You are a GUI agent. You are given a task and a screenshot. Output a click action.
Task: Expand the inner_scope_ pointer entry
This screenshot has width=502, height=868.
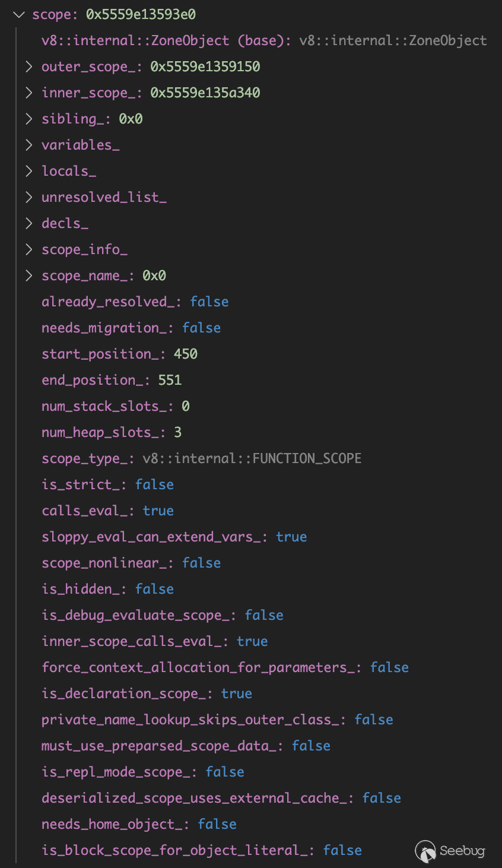[x=28, y=93]
